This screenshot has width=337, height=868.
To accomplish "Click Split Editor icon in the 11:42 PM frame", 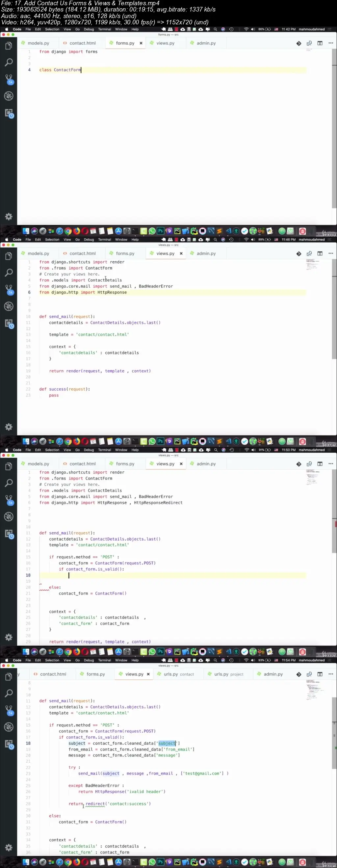I will tap(320, 43).
